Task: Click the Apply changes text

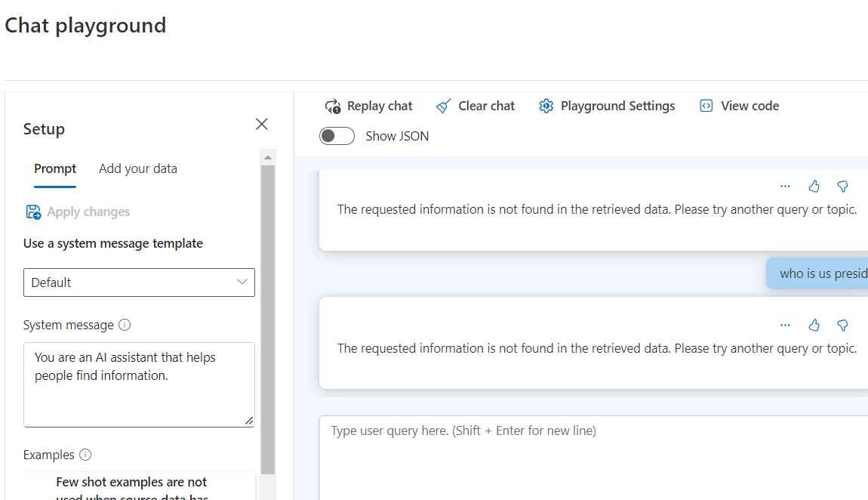Action: pos(88,212)
